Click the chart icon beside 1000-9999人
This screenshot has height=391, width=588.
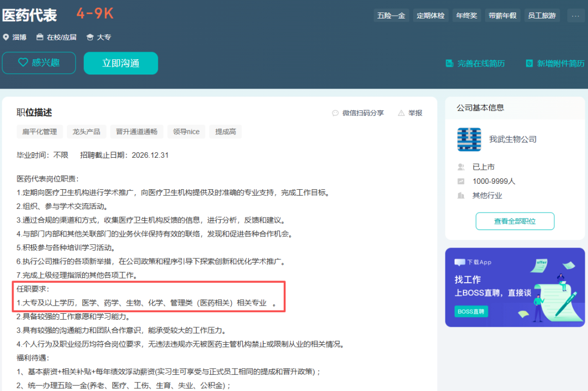point(461,181)
